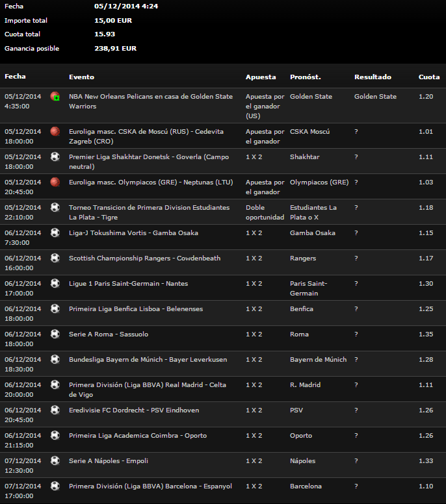Click the NBA New Orleans Pelicans event name
This screenshot has height=504, width=446.
point(151,101)
